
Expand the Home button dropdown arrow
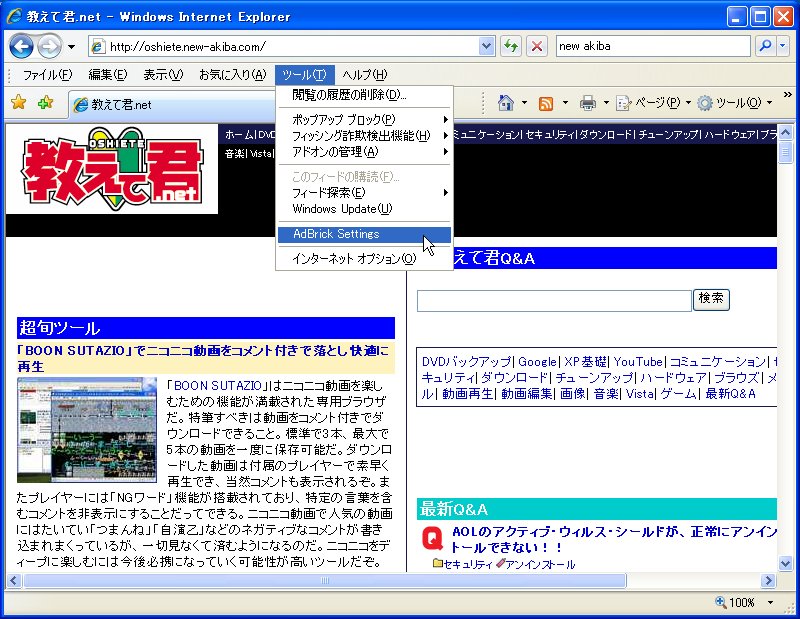[x=524, y=103]
